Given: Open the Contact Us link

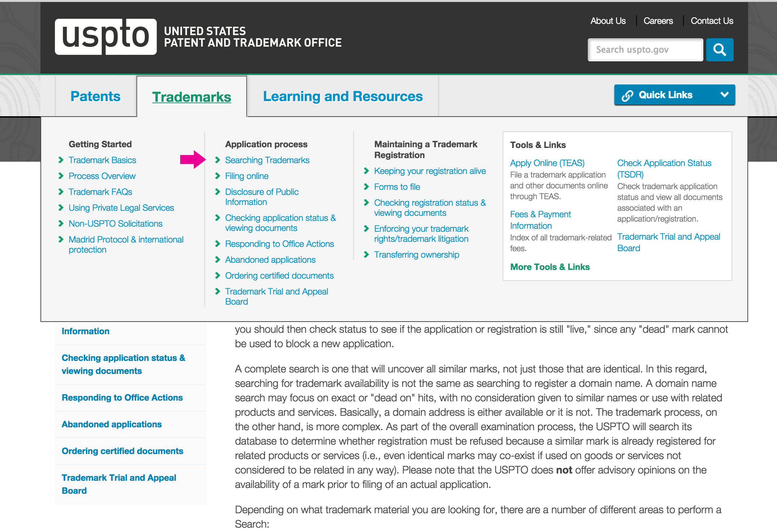Looking at the screenshot, I should coord(712,21).
